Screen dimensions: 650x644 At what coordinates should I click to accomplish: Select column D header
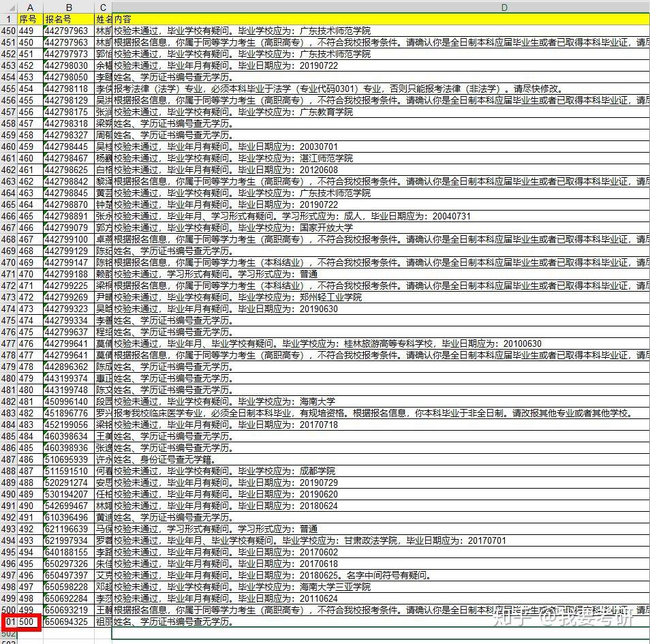(x=381, y=7)
